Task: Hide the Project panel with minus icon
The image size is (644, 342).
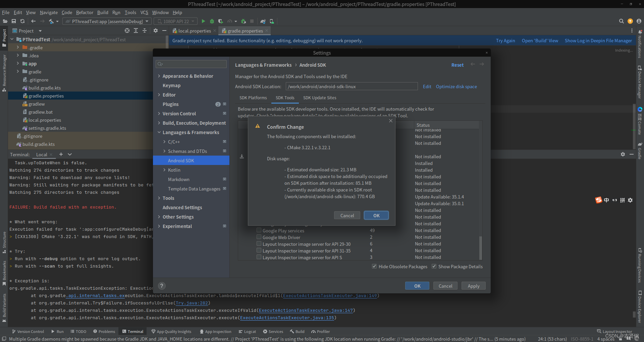Action: click(164, 31)
